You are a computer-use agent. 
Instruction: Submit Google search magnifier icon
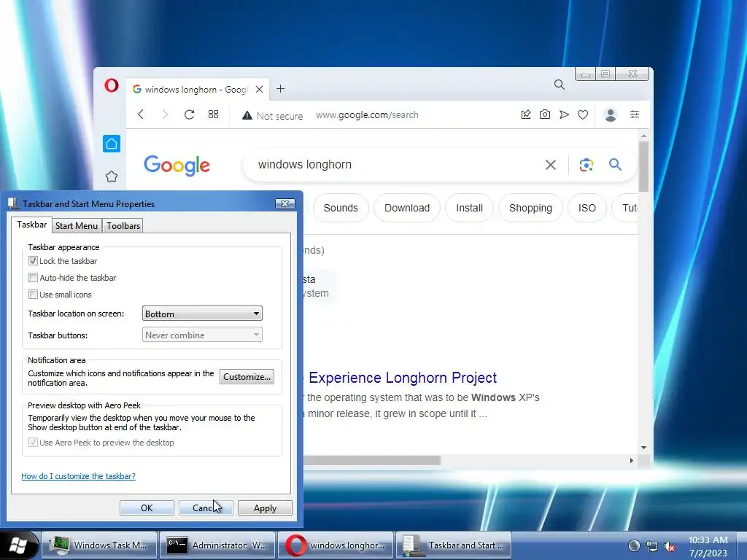615,165
